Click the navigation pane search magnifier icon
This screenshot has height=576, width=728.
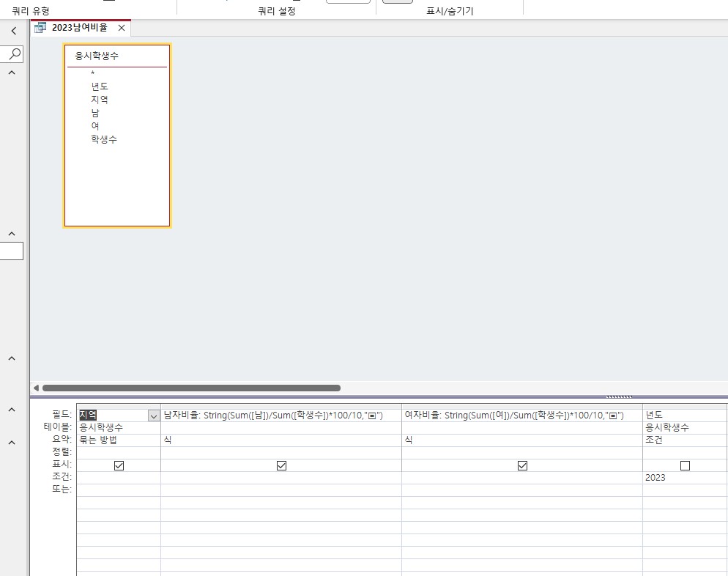click(x=15, y=53)
